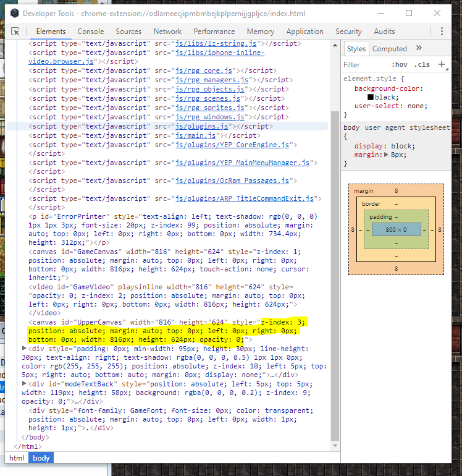Open the js/rpg_sprites.js script link
The image size is (462, 476).
click(209, 108)
